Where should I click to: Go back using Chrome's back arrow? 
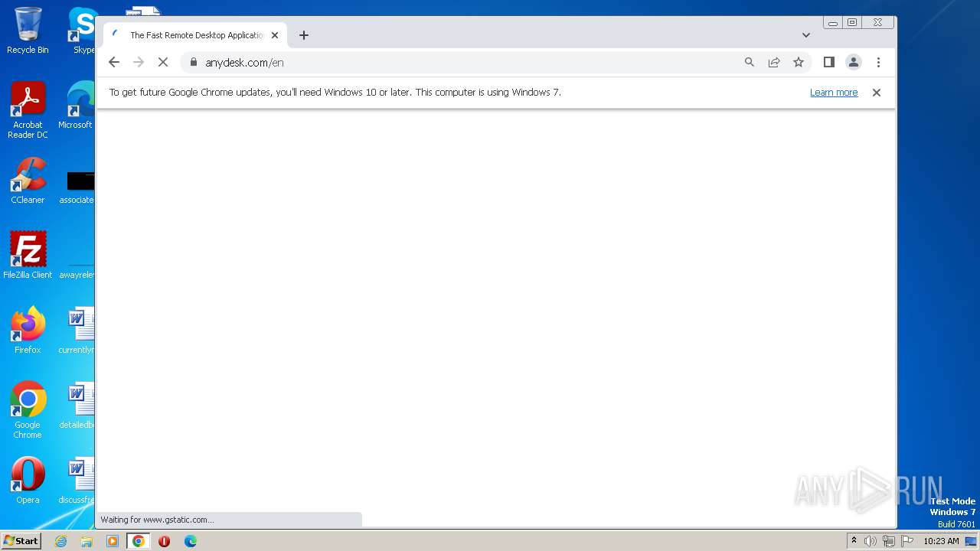pos(114,62)
